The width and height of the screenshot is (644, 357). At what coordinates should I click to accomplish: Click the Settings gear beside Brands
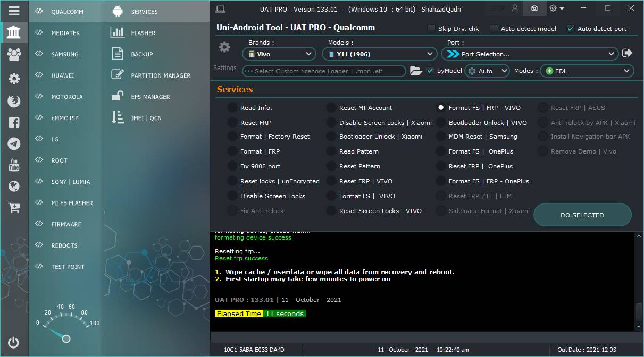click(x=224, y=47)
